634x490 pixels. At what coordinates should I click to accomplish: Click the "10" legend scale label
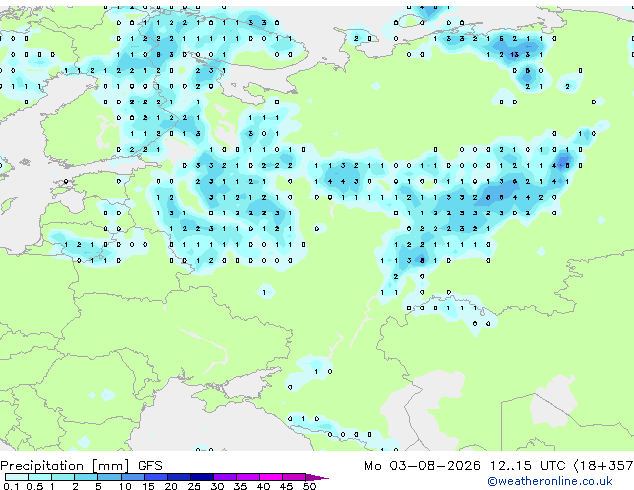pos(125,486)
